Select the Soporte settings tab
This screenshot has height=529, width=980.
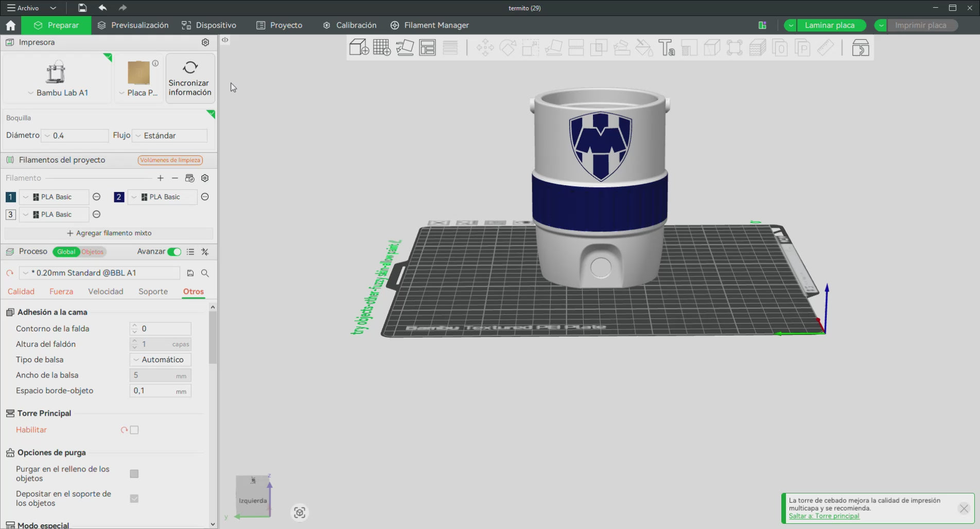point(153,291)
